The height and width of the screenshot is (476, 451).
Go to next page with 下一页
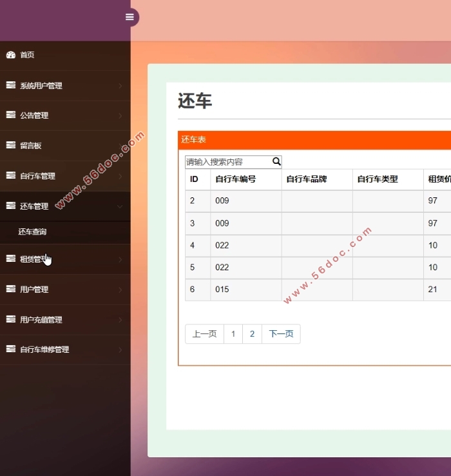pyautogui.click(x=281, y=334)
